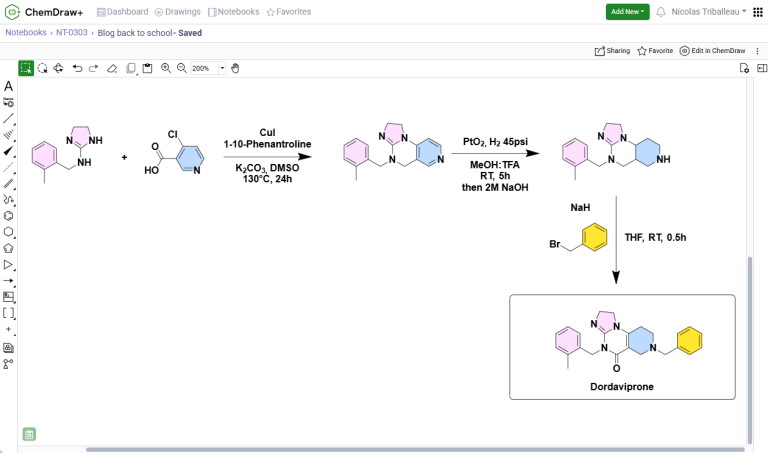This screenshot has width=768, height=453.
Task: Open NT-0303 breadcrumb link
Action: [70, 33]
